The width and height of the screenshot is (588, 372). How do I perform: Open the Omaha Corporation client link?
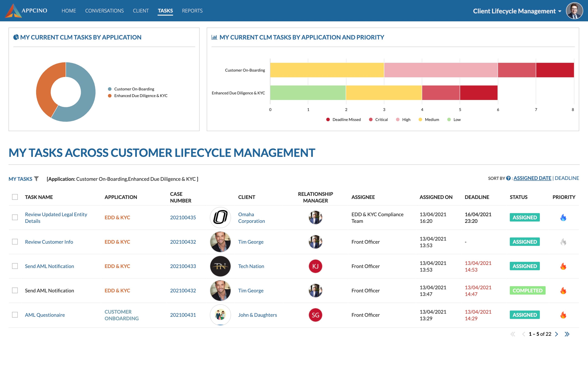click(252, 217)
